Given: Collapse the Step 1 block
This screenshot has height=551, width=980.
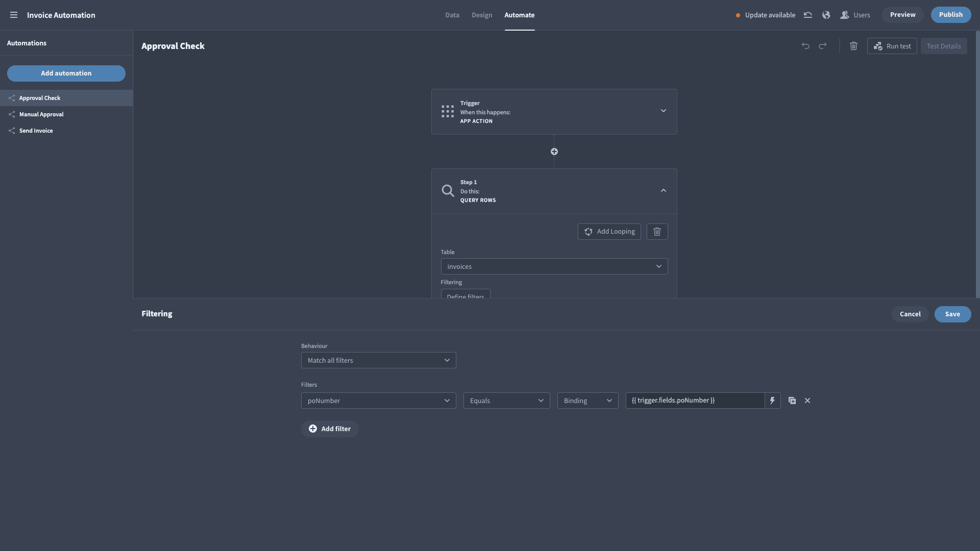Looking at the screenshot, I should pyautogui.click(x=664, y=190).
